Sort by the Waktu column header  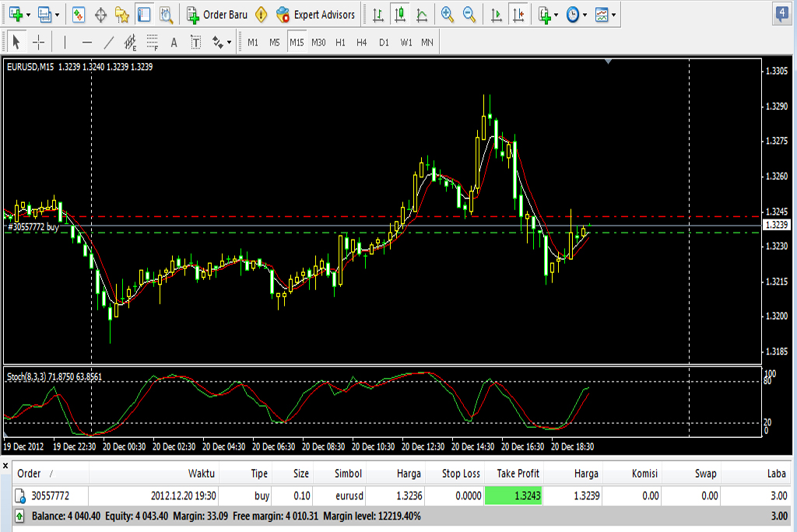point(154,474)
